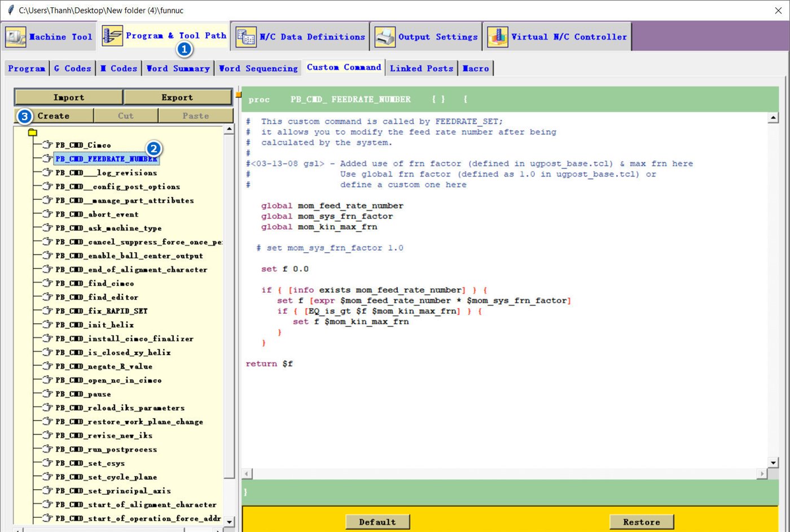Image resolution: width=790 pixels, height=532 pixels.
Task: Click the N/C Data Definitions icon
Action: [246, 37]
